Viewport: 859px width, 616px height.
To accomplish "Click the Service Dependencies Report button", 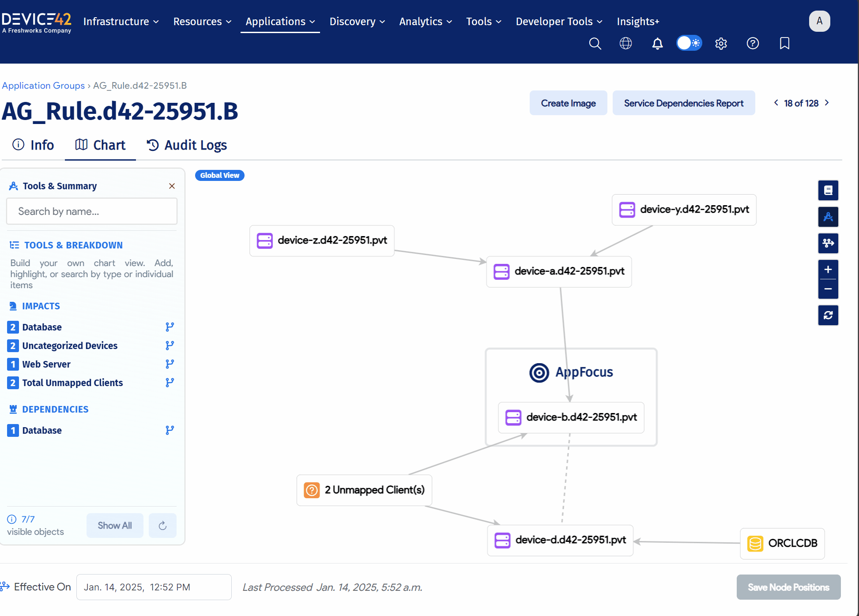I will [x=683, y=103].
